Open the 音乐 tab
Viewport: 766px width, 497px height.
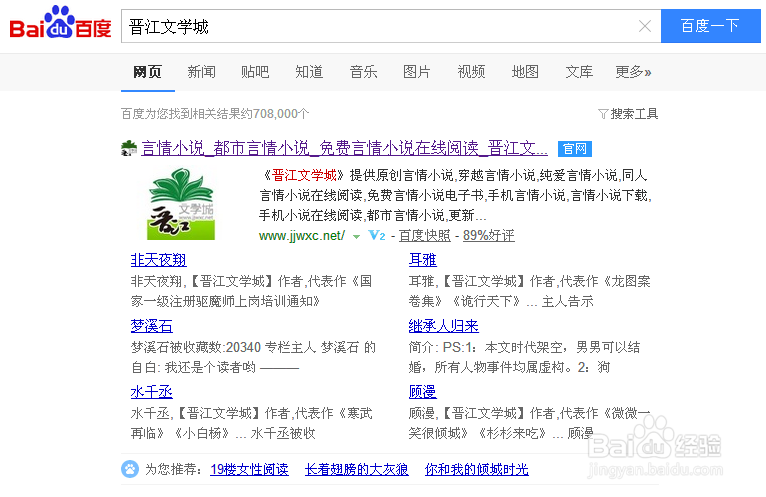363,72
